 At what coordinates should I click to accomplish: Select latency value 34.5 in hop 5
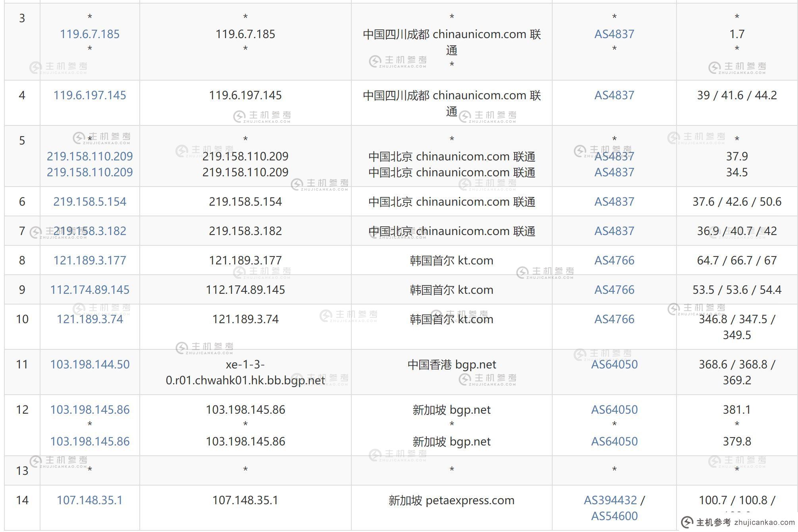737,172
